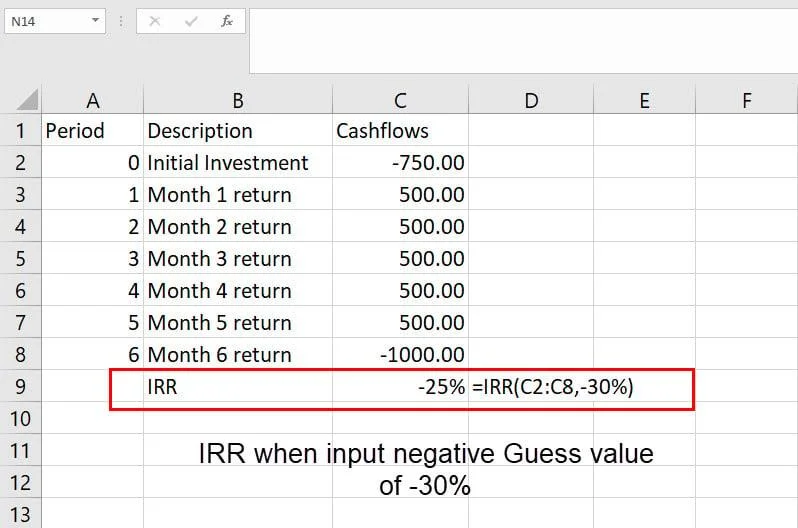This screenshot has height=528, width=798.
Task: Select column A header
Action: click(x=93, y=100)
